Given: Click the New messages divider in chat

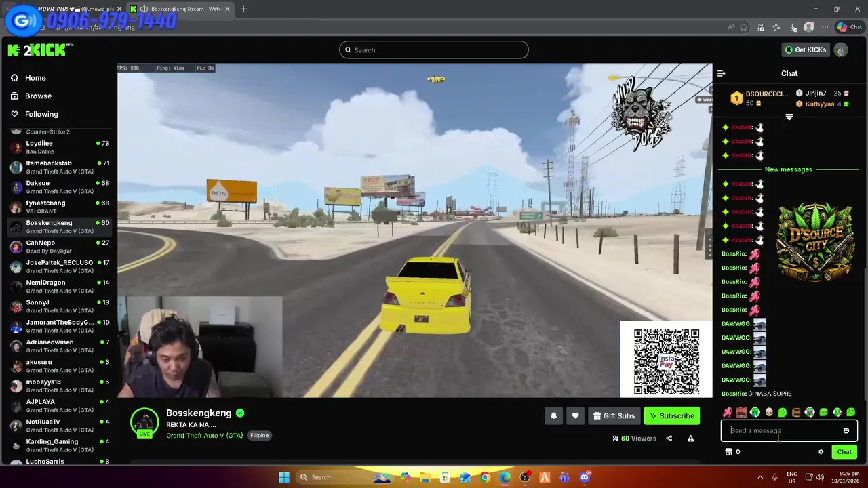Looking at the screenshot, I should pos(788,169).
